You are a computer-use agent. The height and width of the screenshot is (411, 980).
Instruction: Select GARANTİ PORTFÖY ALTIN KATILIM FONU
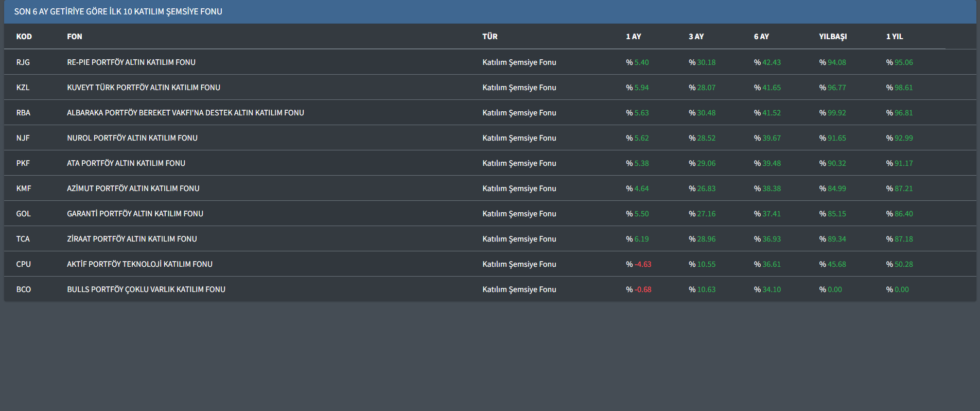click(x=135, y=214)
